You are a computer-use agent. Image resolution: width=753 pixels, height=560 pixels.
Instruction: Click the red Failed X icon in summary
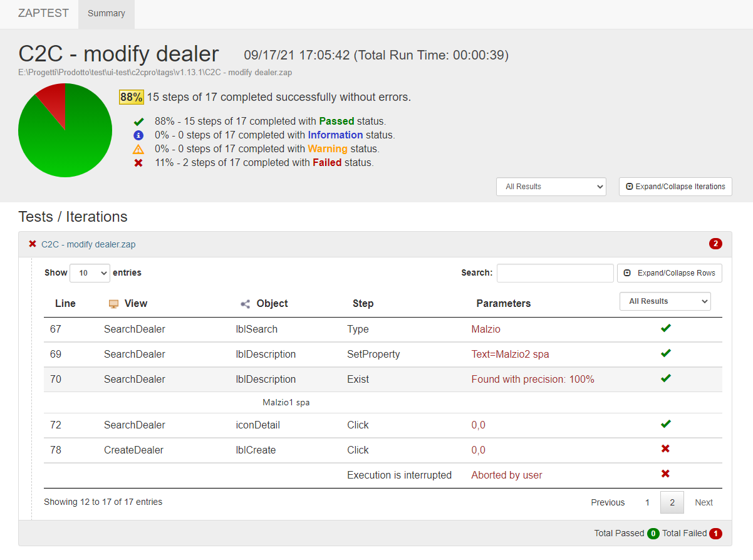point(139,163)
